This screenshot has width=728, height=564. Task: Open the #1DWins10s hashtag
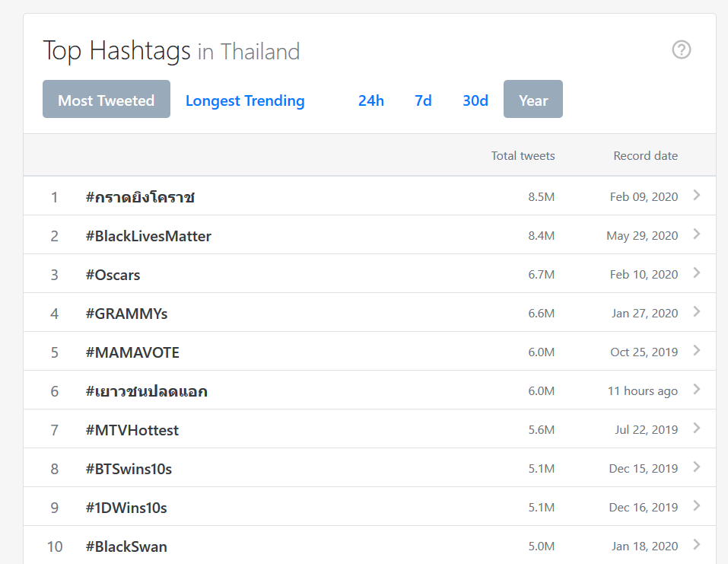pyautogui.click(x=126, y=508)
